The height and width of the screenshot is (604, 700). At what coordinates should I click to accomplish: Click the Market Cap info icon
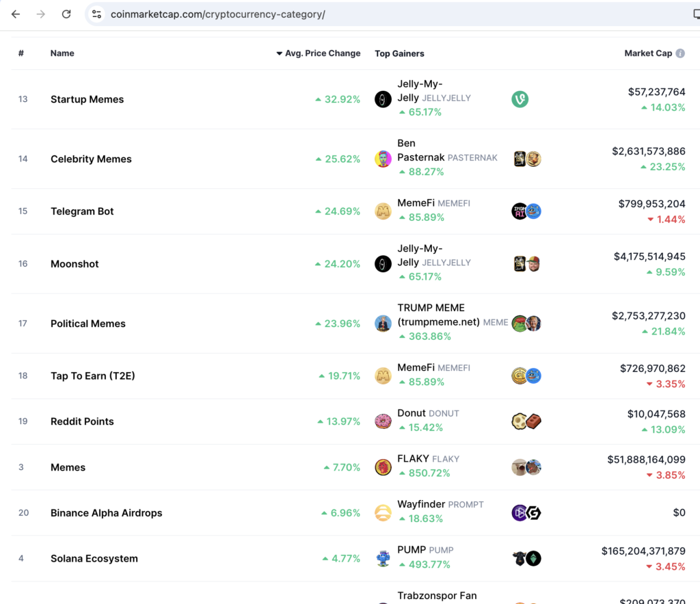click(x=680, y=53)
